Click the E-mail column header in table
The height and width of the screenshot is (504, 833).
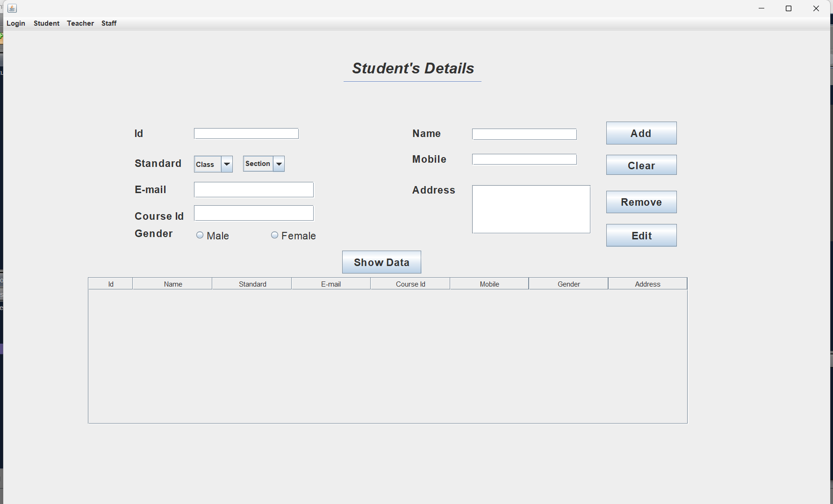click(x=331, y=284)
